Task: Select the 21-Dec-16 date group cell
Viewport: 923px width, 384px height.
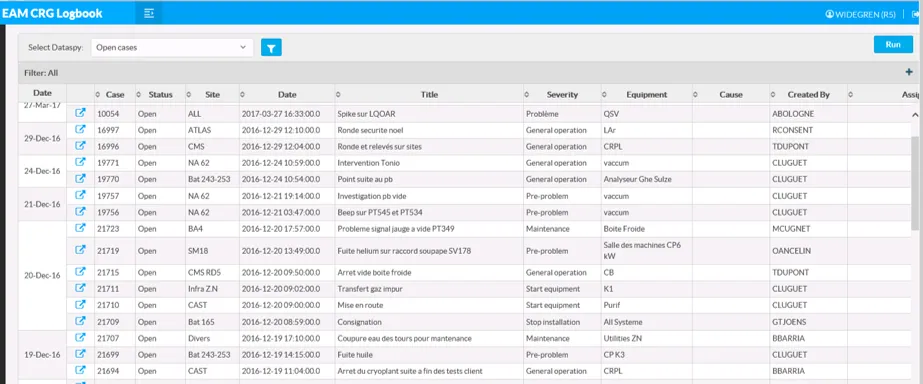Action: pyautogui.click(x=42, y=204)
